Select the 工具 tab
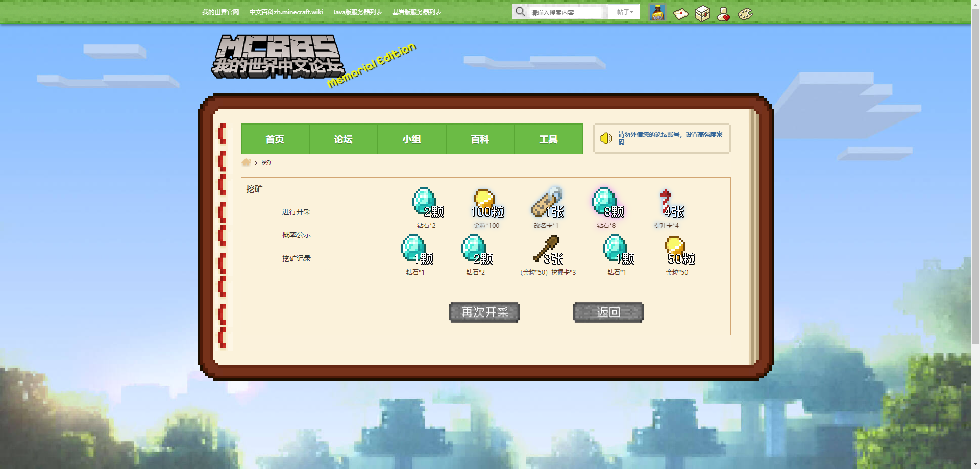980x469 pixels. tap(549, 139)
